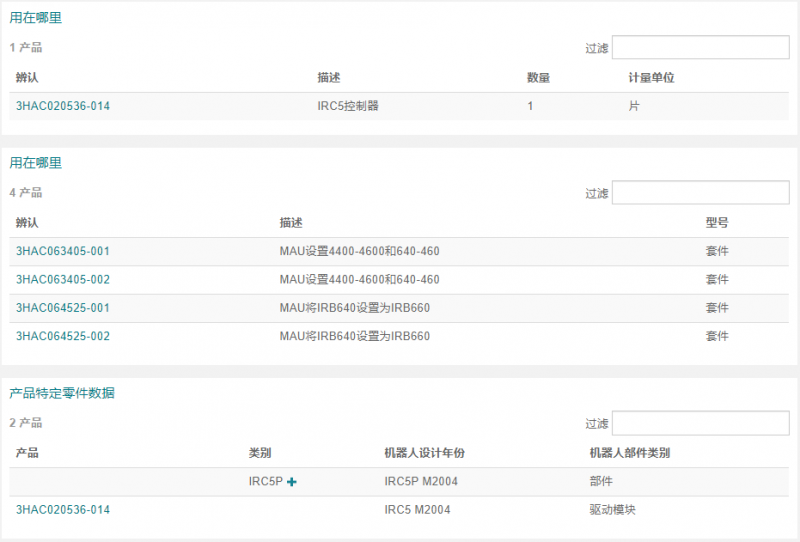The width and height of the screenshot is (800, 542).
Task: Sort by 数量 column header
Action: (x=538, y=78)
